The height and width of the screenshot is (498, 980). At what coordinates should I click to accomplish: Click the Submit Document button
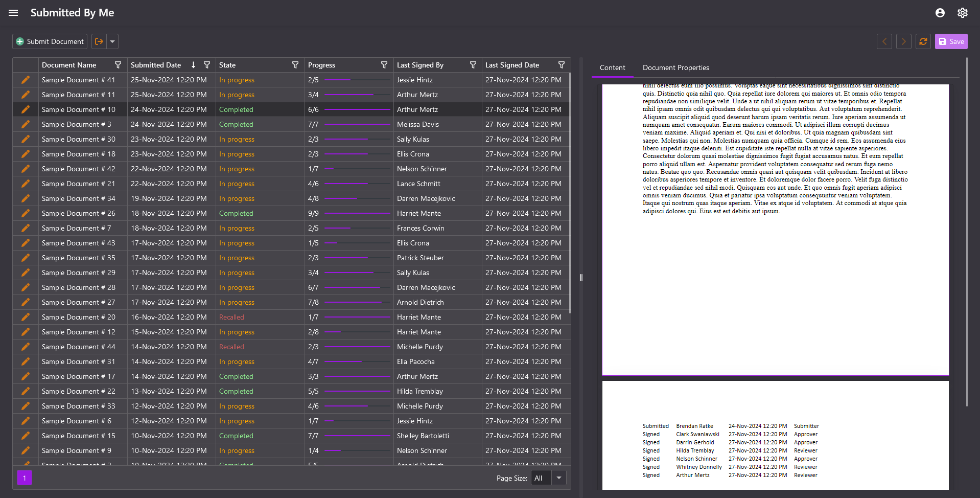(50, 41)
